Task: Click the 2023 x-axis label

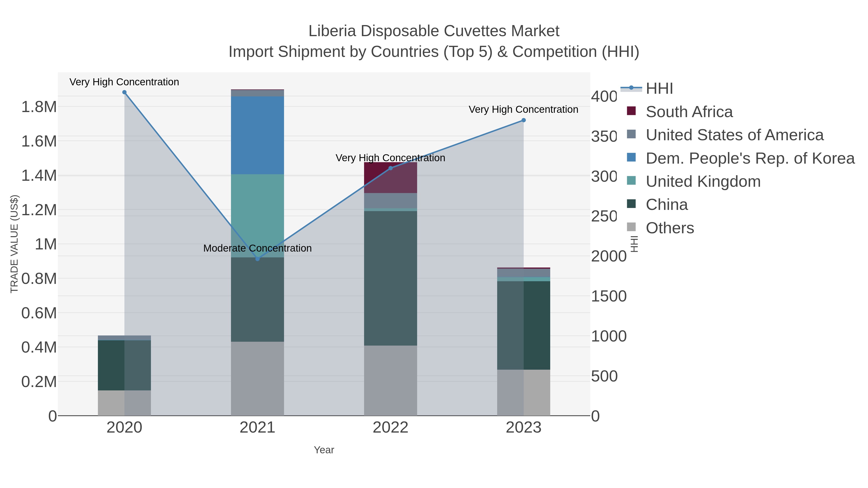Action: click(x=524, y=428)
